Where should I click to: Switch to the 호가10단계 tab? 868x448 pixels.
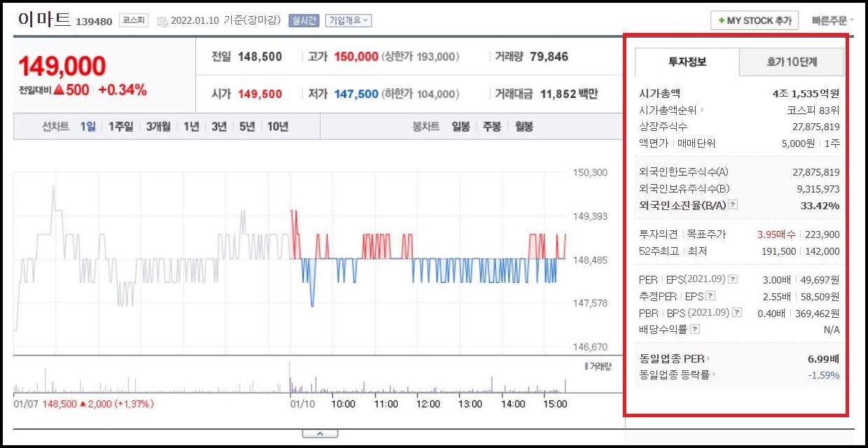tap(792, 62)
